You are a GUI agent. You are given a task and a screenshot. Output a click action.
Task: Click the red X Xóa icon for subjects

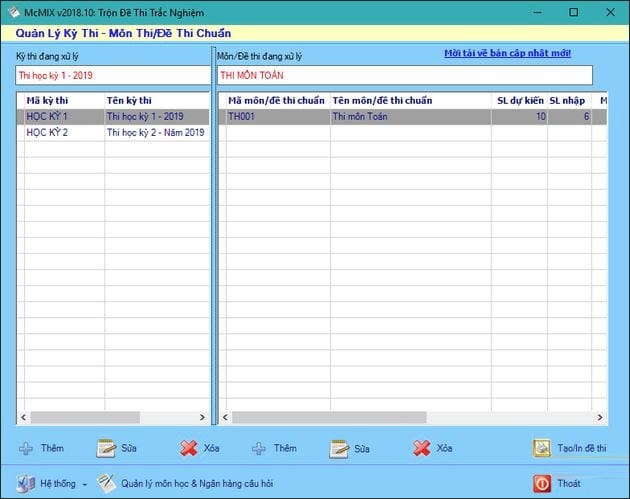421,448
